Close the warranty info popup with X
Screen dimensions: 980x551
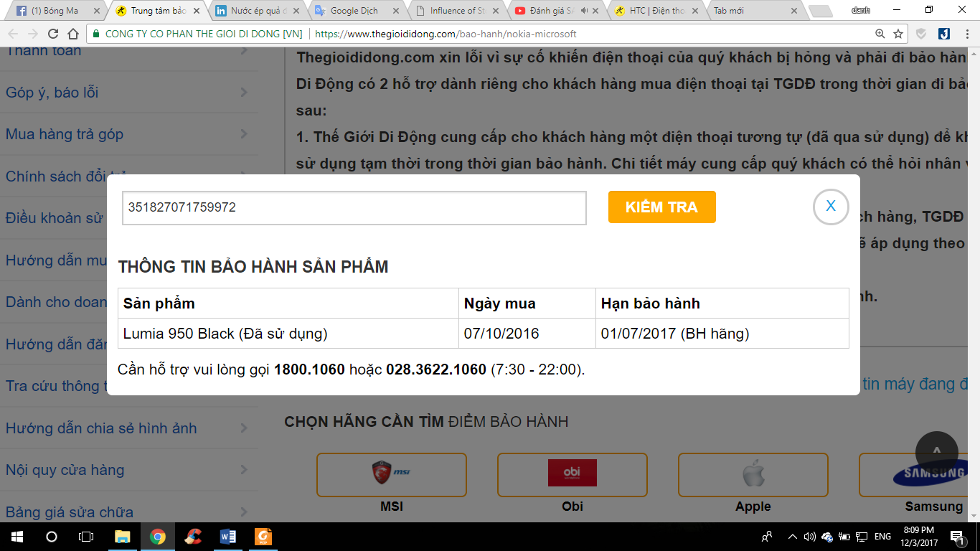coord(831,207)
